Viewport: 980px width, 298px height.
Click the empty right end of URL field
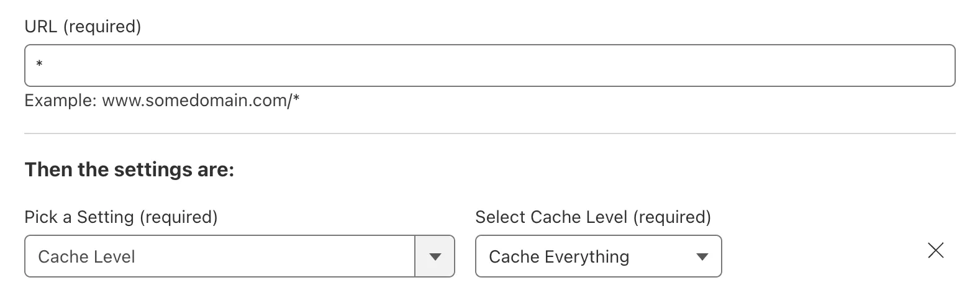pyautogui.click(x=901, y=65)
